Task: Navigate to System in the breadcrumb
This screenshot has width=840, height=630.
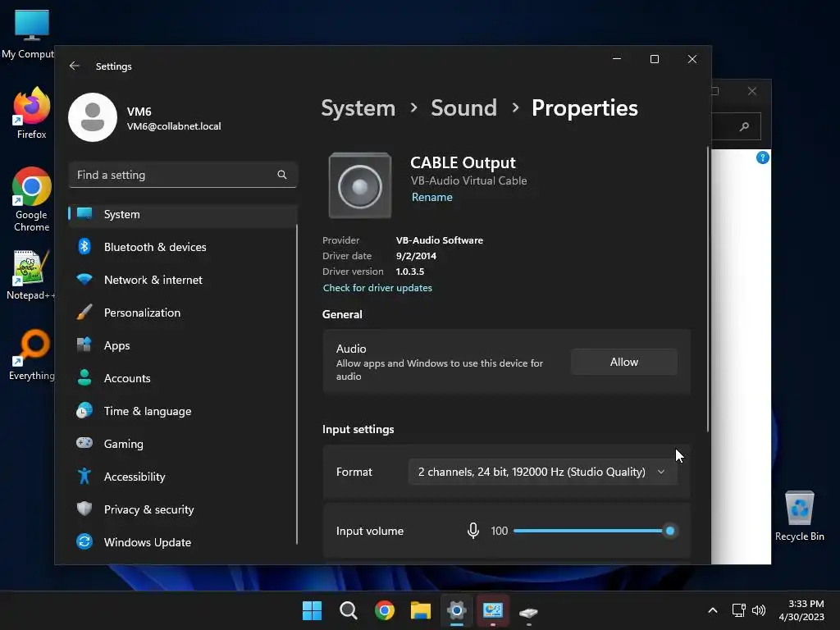Action: (x=358, y=108)
